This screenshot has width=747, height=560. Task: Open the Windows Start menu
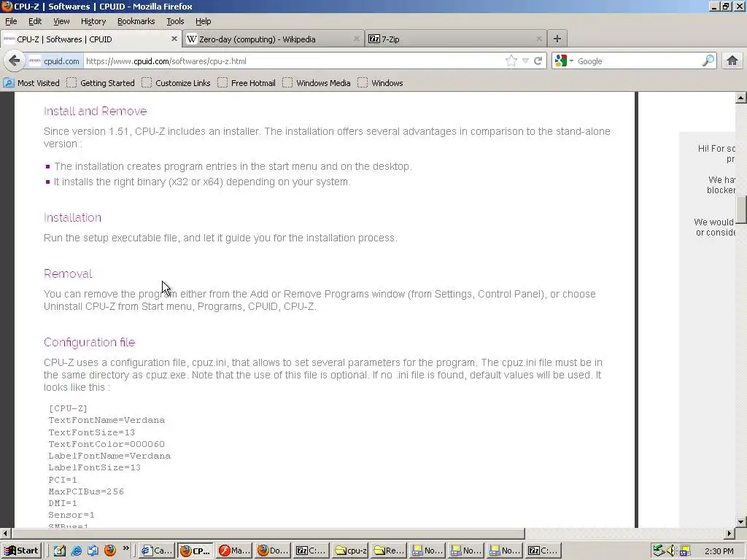click(21, 551)
